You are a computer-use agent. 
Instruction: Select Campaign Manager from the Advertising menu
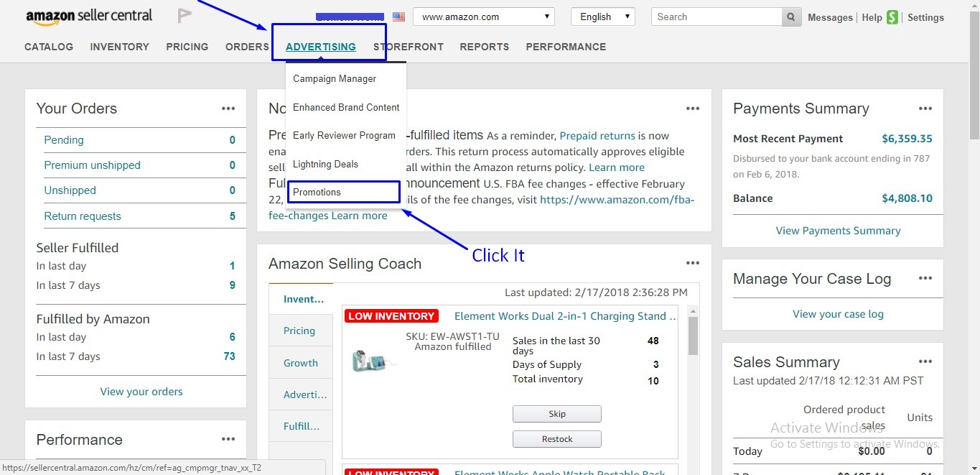[335, 78]
